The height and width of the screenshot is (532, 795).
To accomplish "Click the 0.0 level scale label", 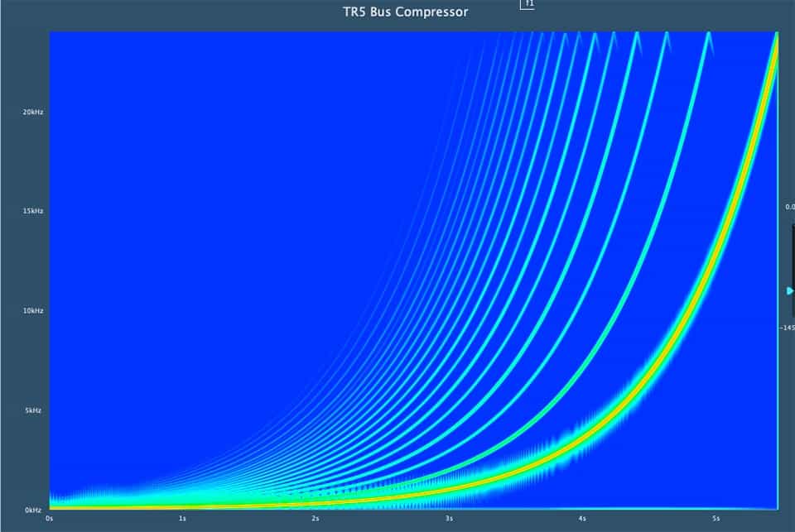I will 789,207.
